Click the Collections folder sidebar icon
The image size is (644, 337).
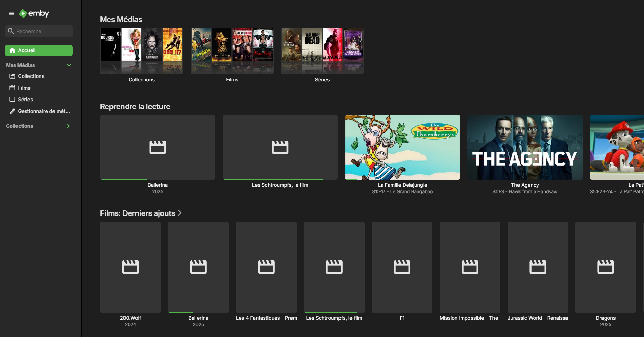tap(12, 76)
